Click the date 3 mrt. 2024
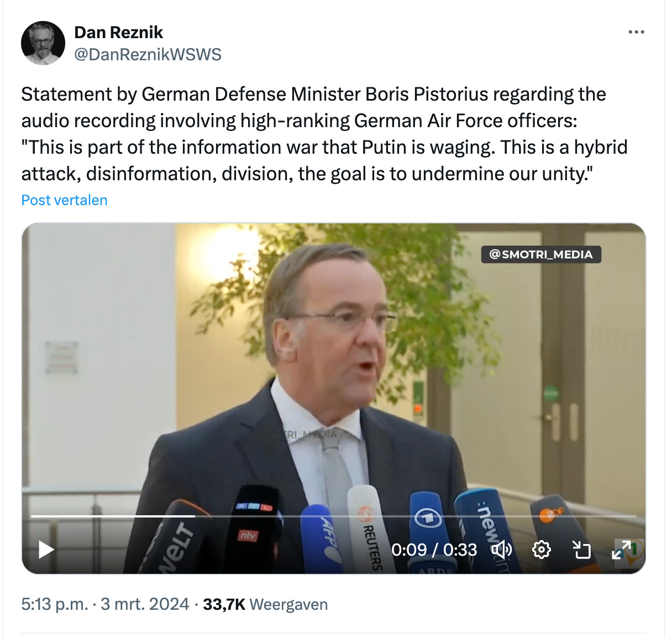This screenshot has height=638, width=672. [x=145, y=604]
